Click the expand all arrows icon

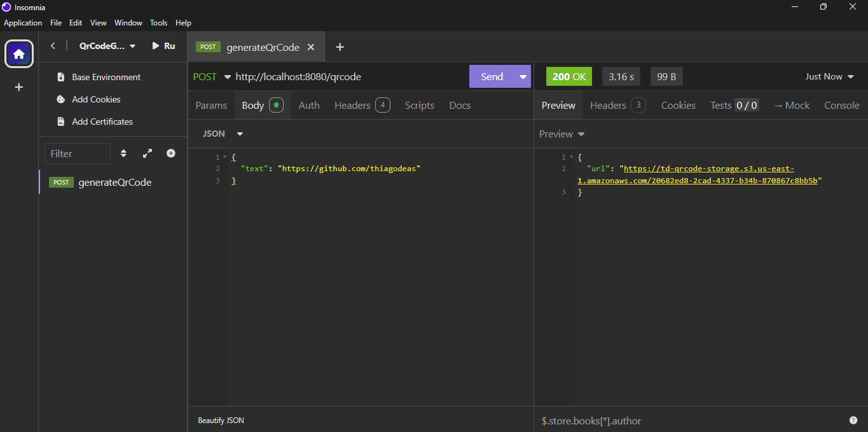click(x=148, y=153)
